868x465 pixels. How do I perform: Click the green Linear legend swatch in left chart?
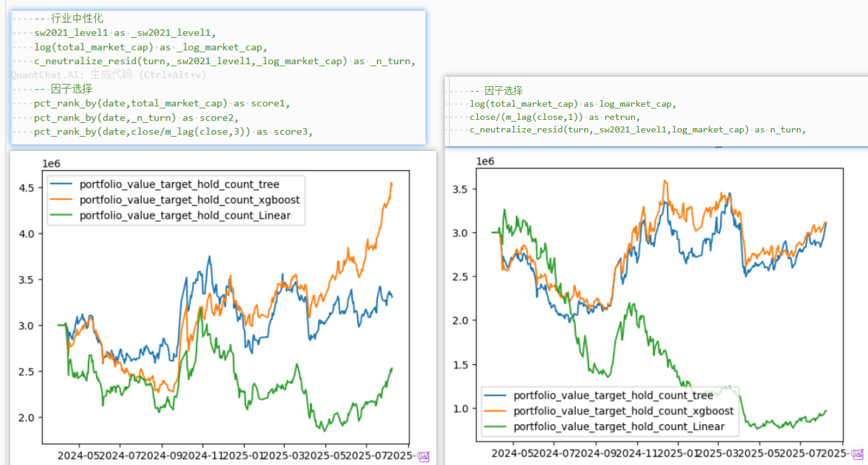(x=62, y=215)
